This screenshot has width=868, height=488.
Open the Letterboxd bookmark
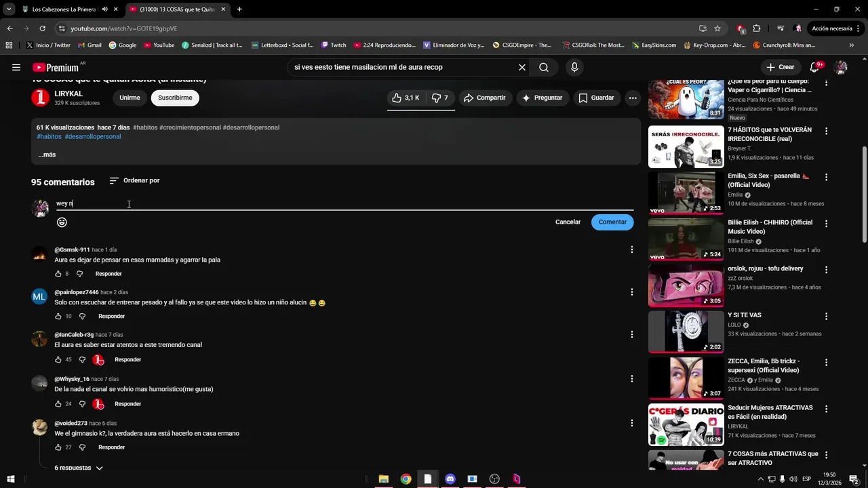click(282, 45)
